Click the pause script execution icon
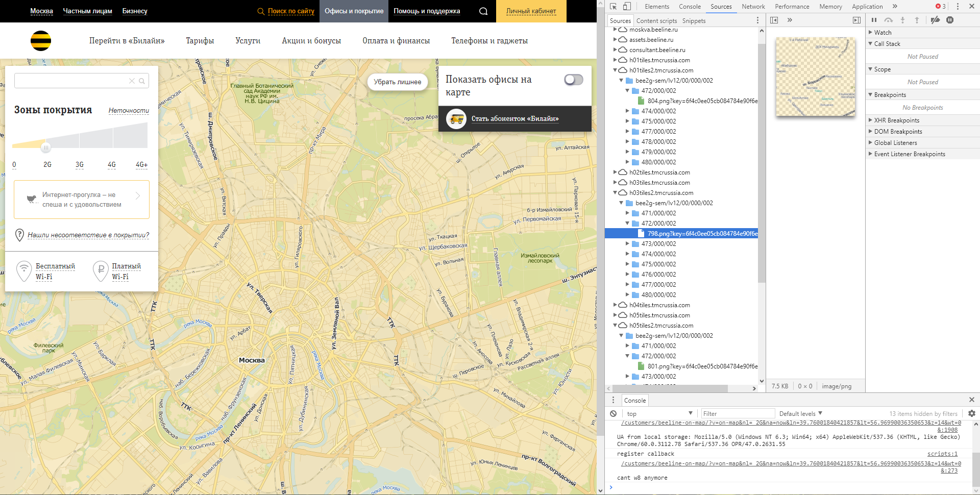980x495 pixels. coord(874,20)
